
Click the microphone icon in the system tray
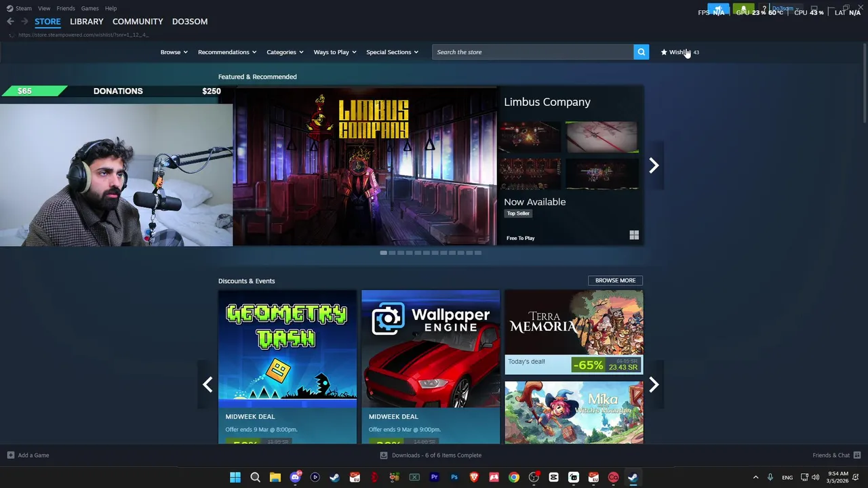click(770, 477)
